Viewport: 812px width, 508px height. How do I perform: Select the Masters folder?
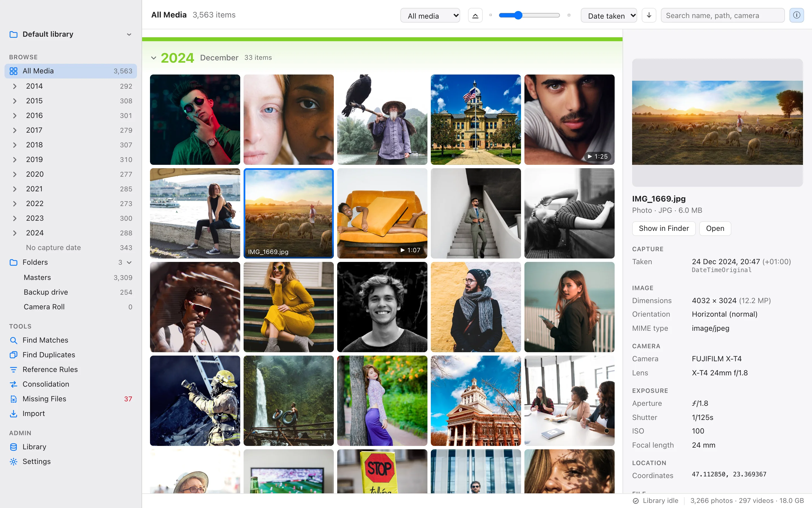(x=71, y=277)
